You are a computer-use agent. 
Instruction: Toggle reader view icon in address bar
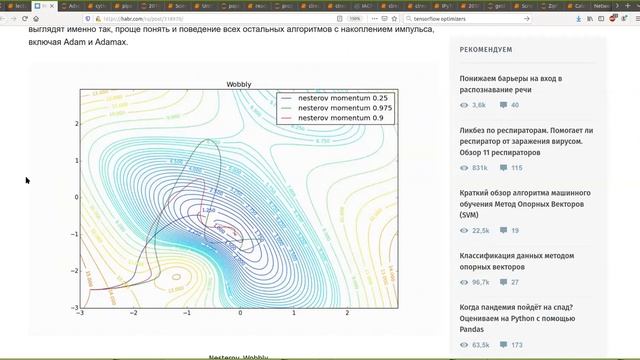click(x=340, y=19)
